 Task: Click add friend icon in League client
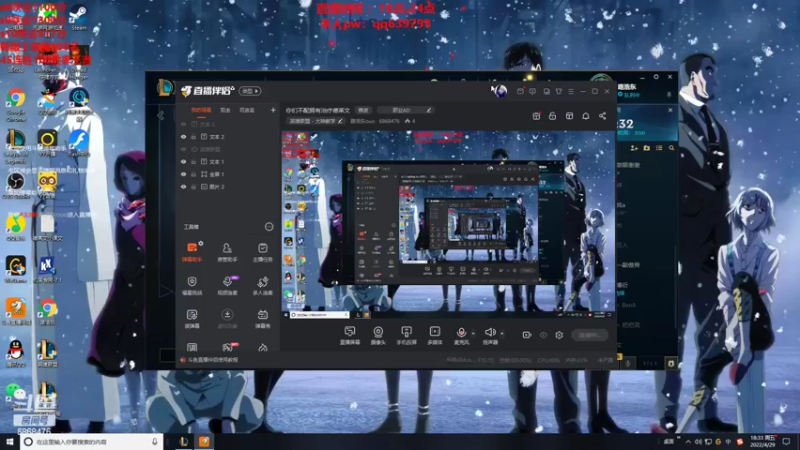(x=634, y=148)
